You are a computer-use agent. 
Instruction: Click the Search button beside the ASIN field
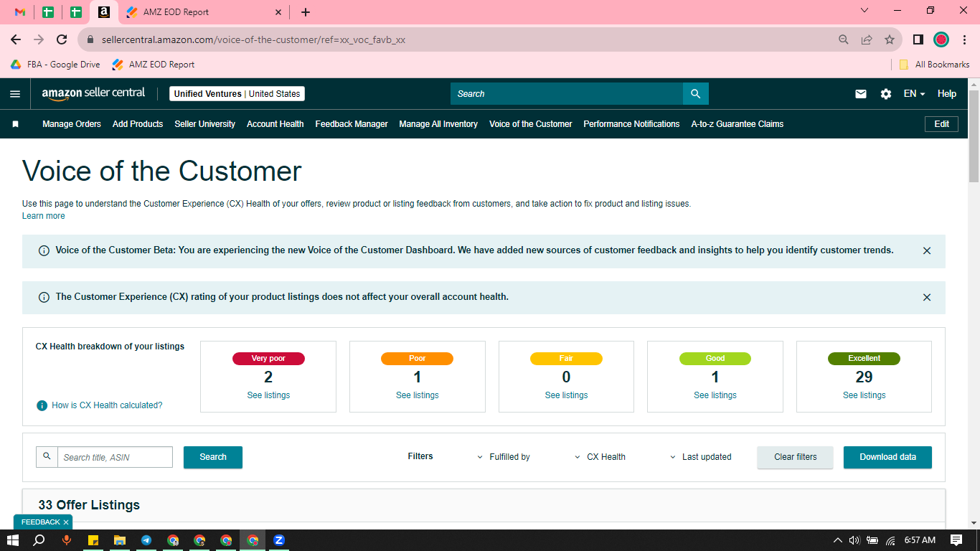click(x=213, y=457)
